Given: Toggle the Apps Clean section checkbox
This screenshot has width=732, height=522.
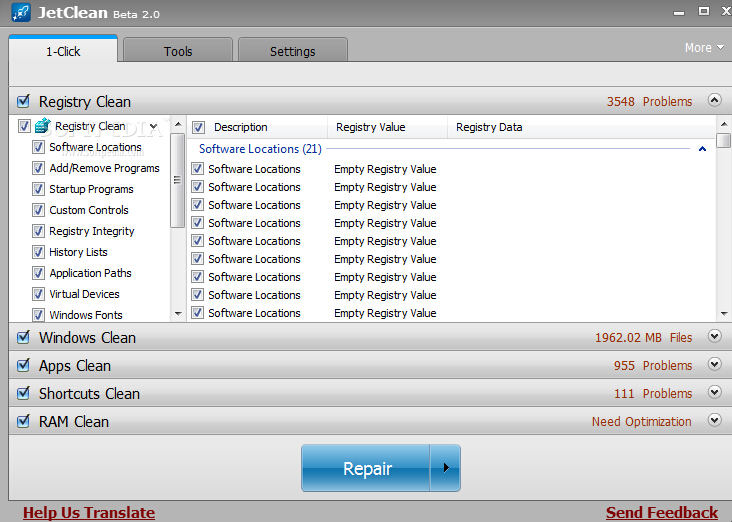Looking at the screenshot, I should pos(23,365).
